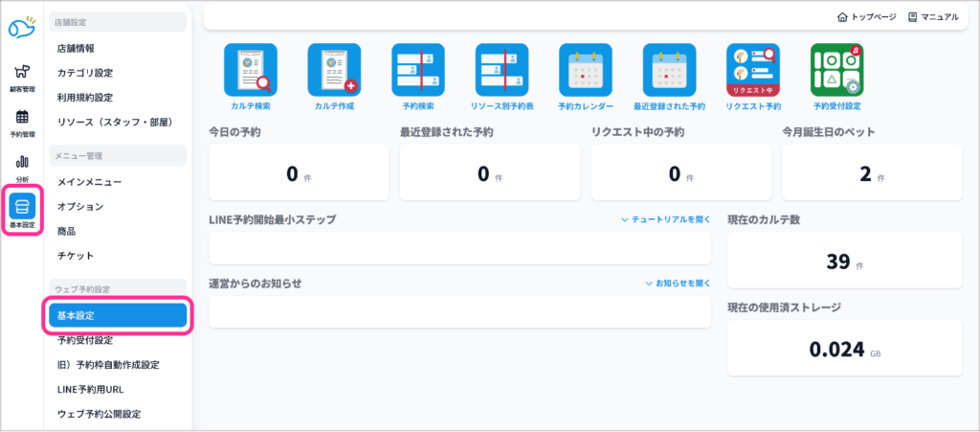The image size is (980, 432).
Task: Open 分析 in the left sidebar
Action: 22,169
